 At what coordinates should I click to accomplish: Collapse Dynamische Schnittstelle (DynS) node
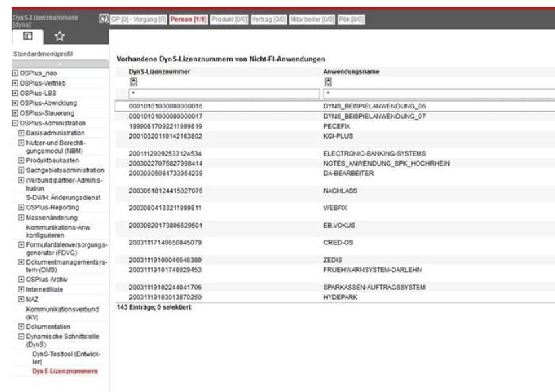click(21, 337)
